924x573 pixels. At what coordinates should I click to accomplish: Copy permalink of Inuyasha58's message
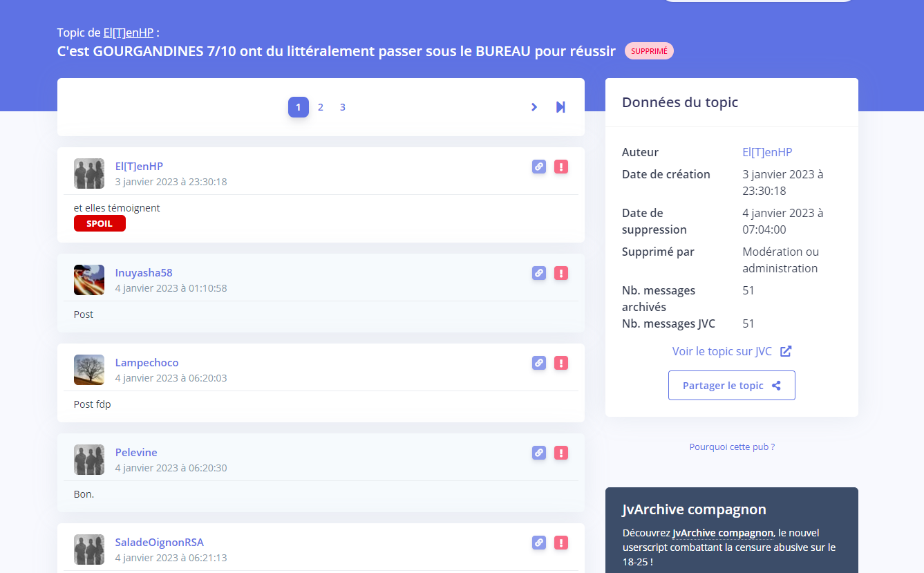pyautogui.click(x=539, y=273)
